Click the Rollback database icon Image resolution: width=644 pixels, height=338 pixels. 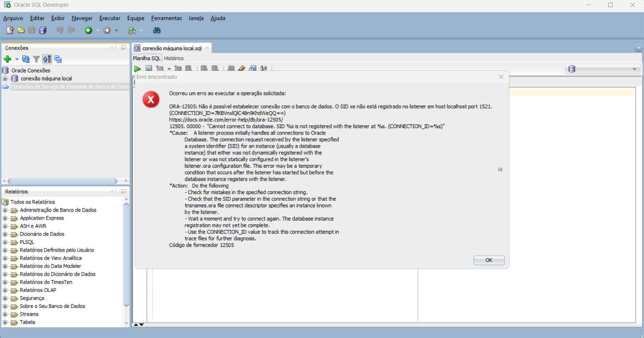[x=215, y=69]
